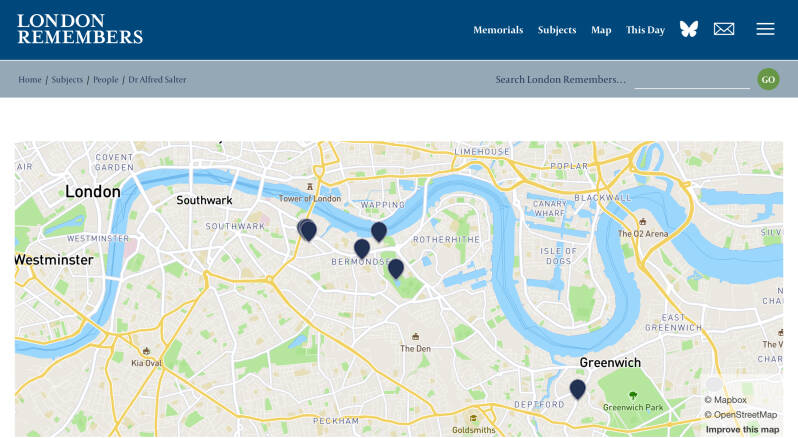Click The O2 Arena landmark icon

(643, 222)
